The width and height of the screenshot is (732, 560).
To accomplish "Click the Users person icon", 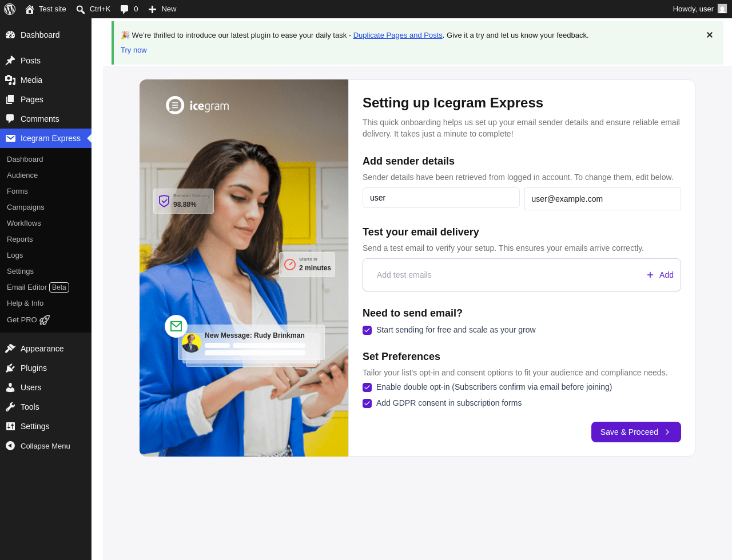I will 10,387.
